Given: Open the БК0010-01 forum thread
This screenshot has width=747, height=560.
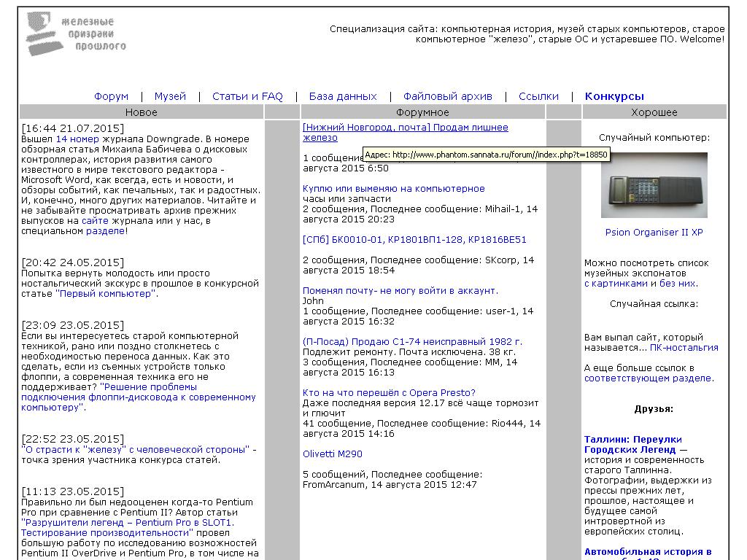Looking at the screenshot, I should click(414, 239).
